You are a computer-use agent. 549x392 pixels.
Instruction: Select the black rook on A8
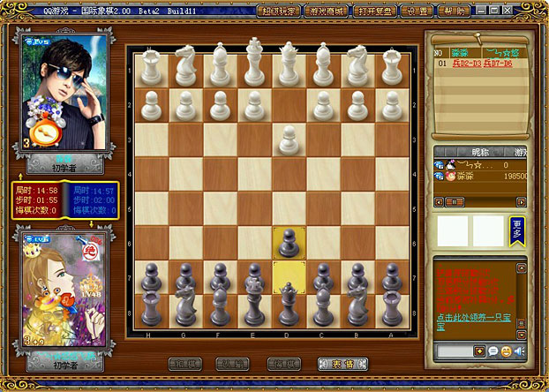click(392, 308)
